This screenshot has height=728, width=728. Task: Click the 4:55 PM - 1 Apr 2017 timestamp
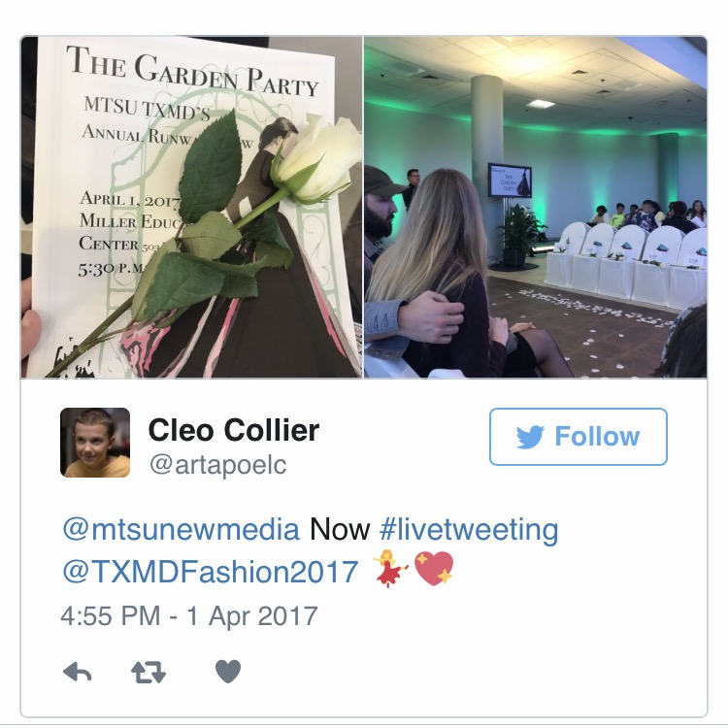click(x=189, y=616)
